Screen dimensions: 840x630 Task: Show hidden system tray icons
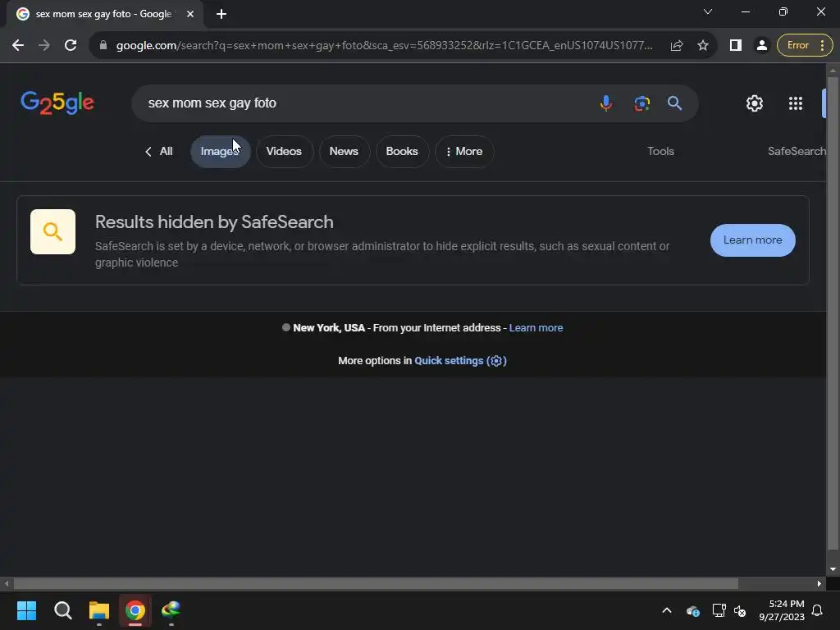click(667, 610)
